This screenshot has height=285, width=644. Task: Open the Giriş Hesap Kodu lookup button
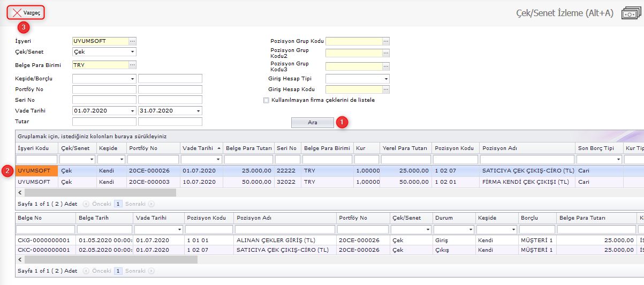pyautogui.click(x=385, y=89)
